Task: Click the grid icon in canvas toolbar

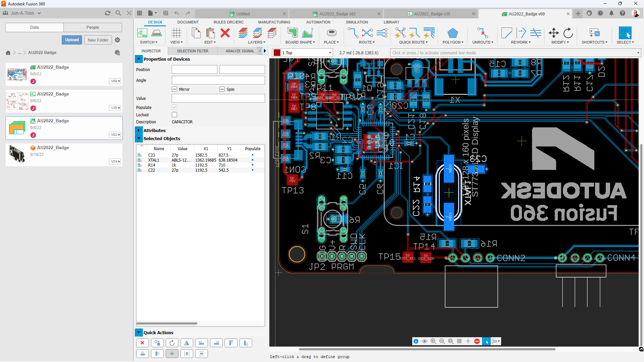Action: click(460, 341)
